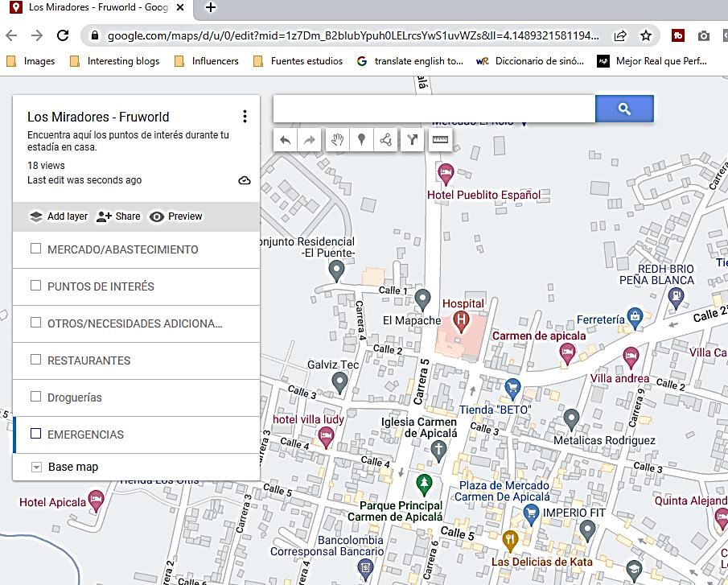Click the Bancolombia bank marker
This screenshot has height=585, width=728.
366,569
